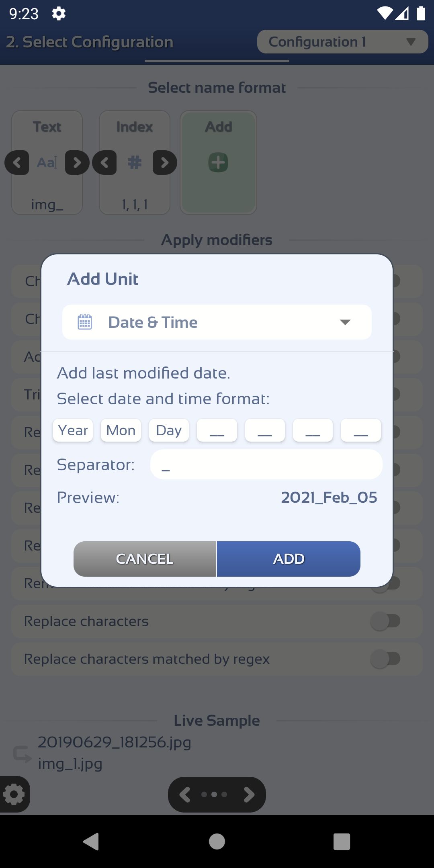Select the Day date format slot
This screenshot has width=434, height=868.
(169, 430)
